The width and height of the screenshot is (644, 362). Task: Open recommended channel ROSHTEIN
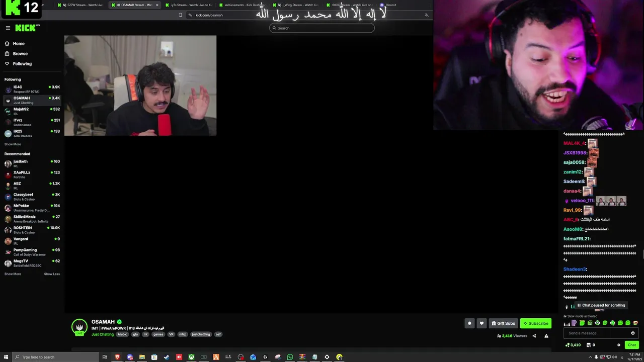point(32,230)
